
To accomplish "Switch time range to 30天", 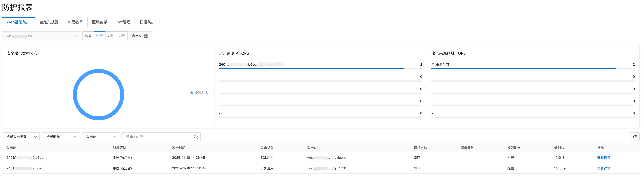I will (121, 36).
